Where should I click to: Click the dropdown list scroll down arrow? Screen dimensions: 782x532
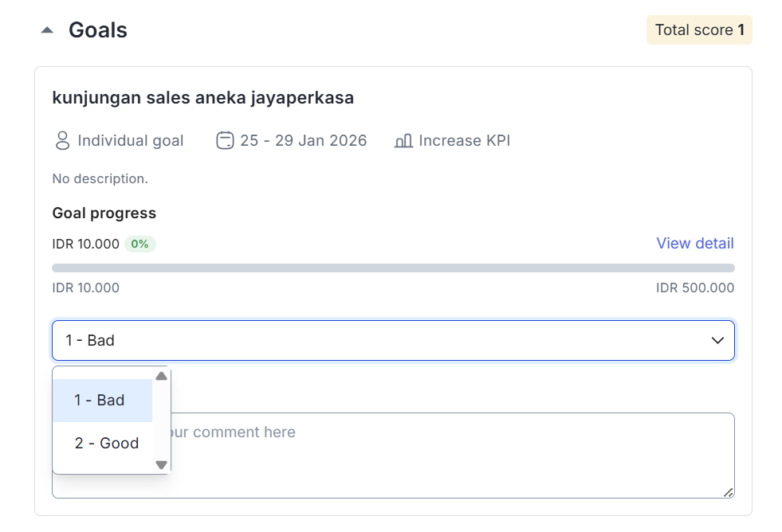[x=162, y=465]
